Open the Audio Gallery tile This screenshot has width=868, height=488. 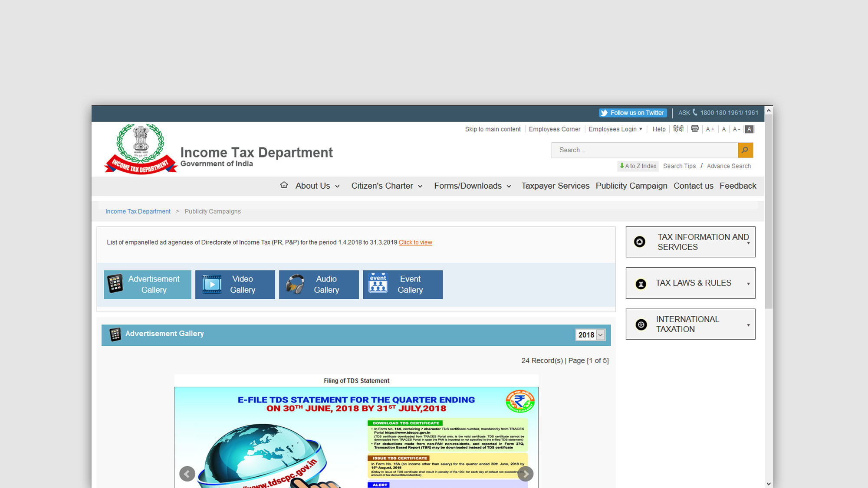[x=319, y=285]
